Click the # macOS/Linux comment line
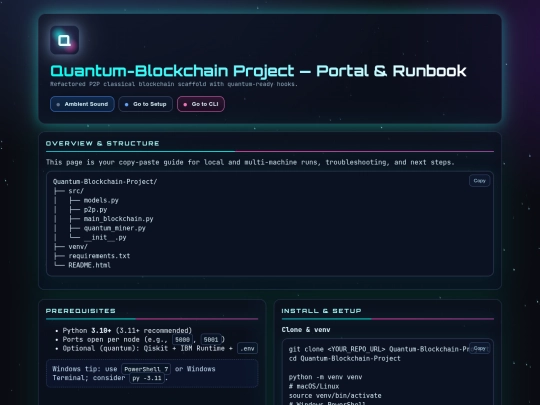This screenshot has width=540, height=405. pyautogui.click(x=314, y=386)
